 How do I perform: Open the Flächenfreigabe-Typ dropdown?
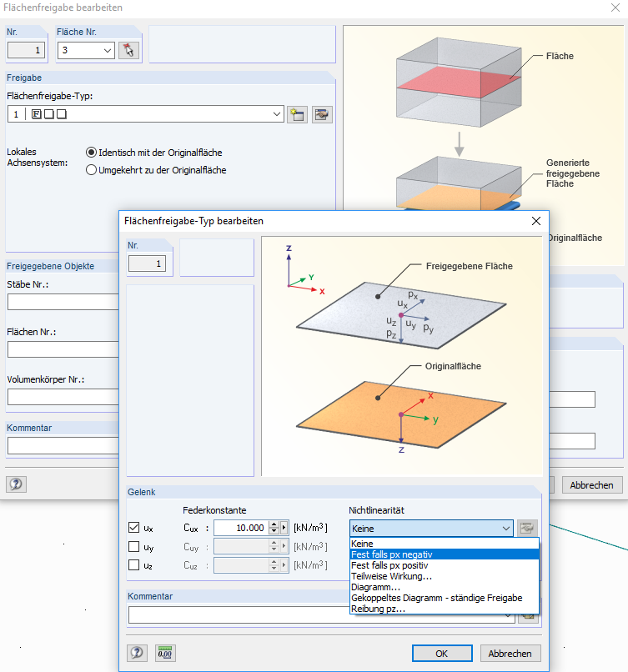pos(277,114)
